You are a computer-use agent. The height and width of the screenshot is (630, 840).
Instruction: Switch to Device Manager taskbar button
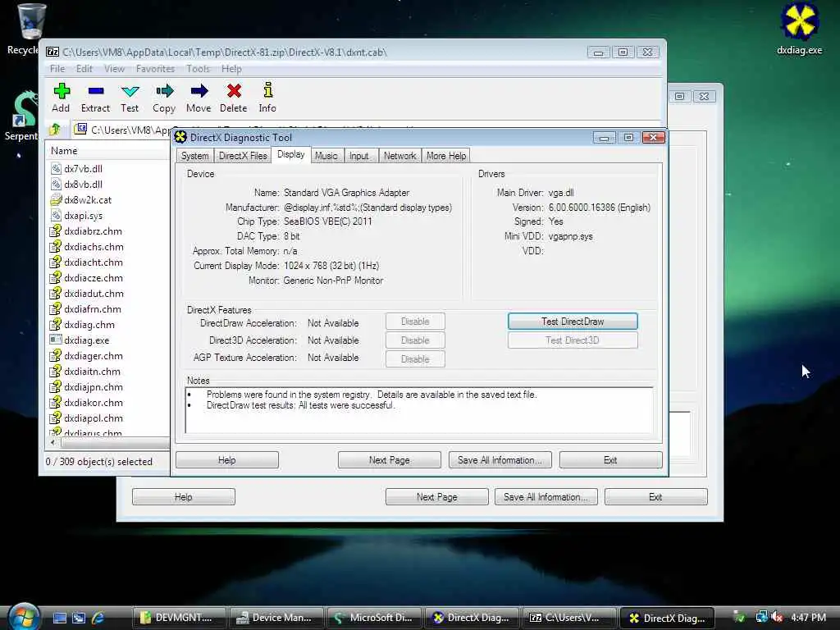tap(277, 618)
